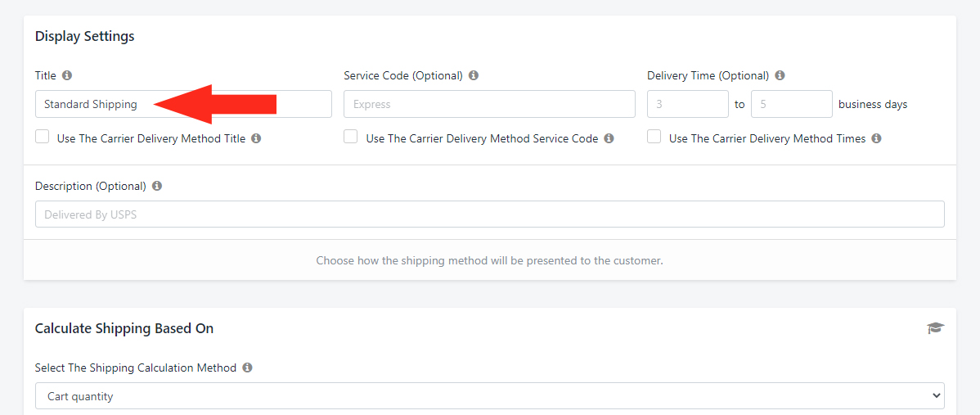Click the Display Settings section heading
Image resolution: width=980 pixels, height=415 pixels.
(84, 36)
